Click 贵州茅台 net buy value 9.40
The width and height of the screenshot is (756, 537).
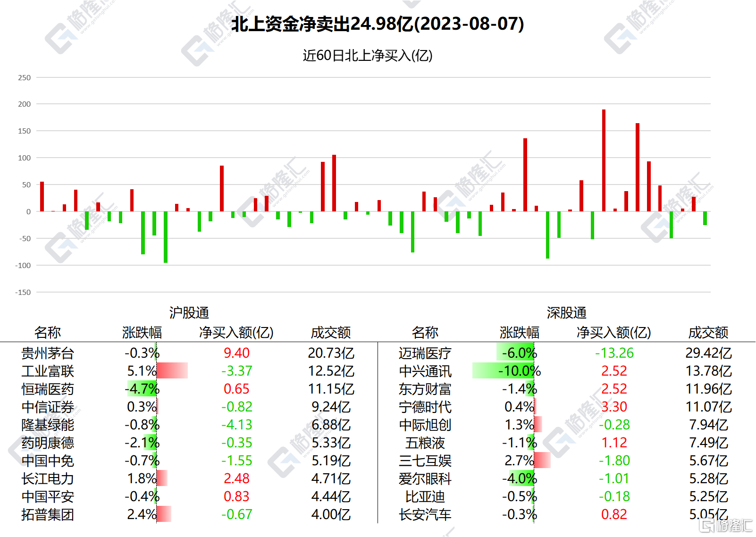click(x=236, y=353)
